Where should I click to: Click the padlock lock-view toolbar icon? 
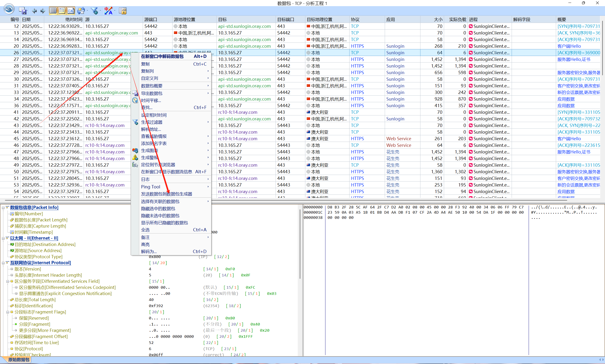tap(122, 11)
